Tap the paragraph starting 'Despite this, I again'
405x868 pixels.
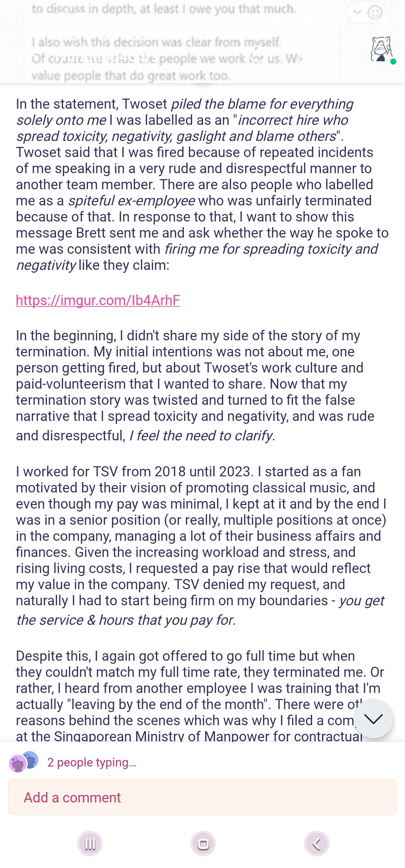pyautogui.click(x=200, y=696)
